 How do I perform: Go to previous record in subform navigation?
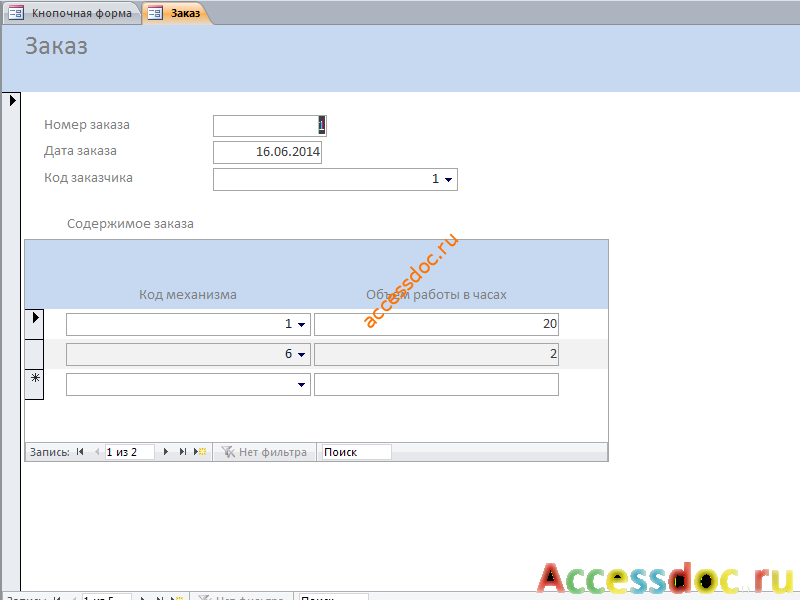coord(96,452)
